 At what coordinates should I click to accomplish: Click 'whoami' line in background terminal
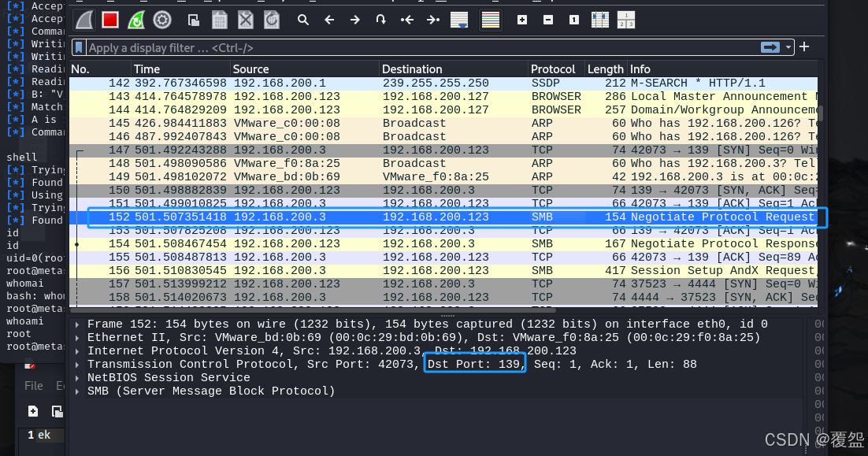click(x=24, y=321)
